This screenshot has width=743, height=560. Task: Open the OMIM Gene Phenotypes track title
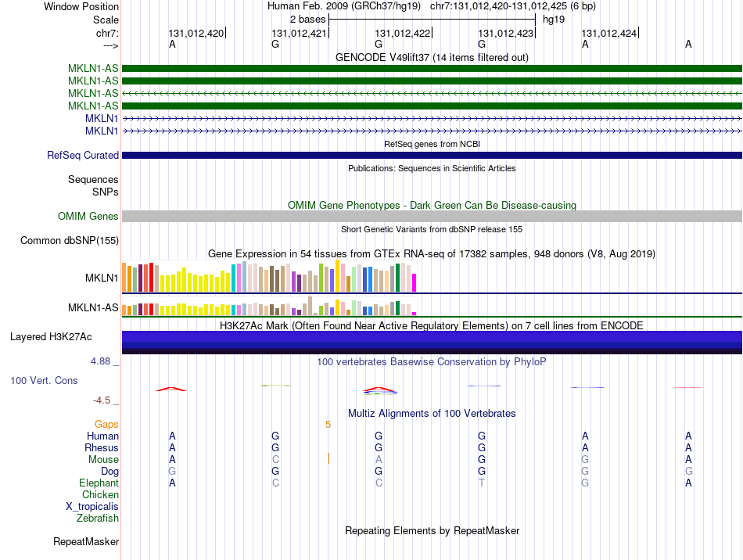coord(432,205)
